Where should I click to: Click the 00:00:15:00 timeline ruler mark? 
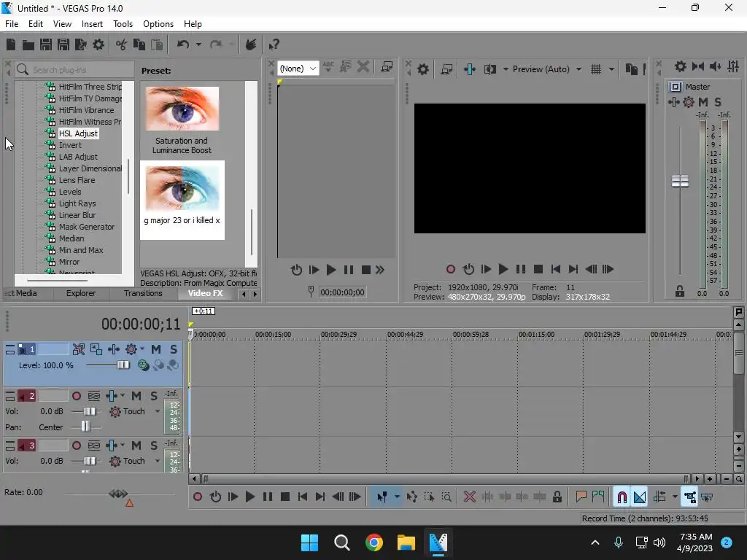273,335
